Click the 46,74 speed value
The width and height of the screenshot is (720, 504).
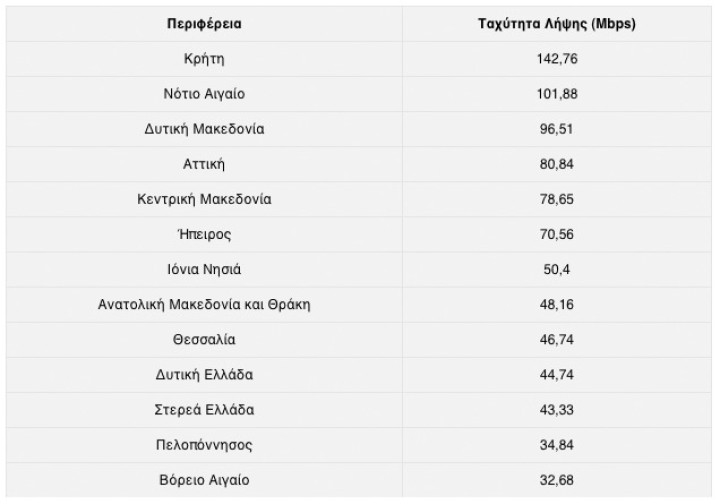[558, 340]
